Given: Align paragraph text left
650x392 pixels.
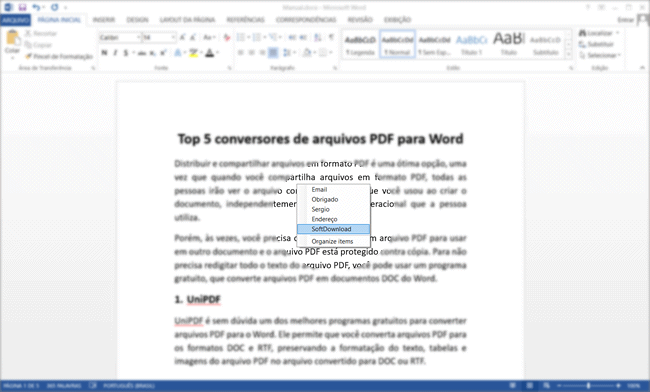Looking at the screenshot, I should pyautogui.click(x=241, y=53).
